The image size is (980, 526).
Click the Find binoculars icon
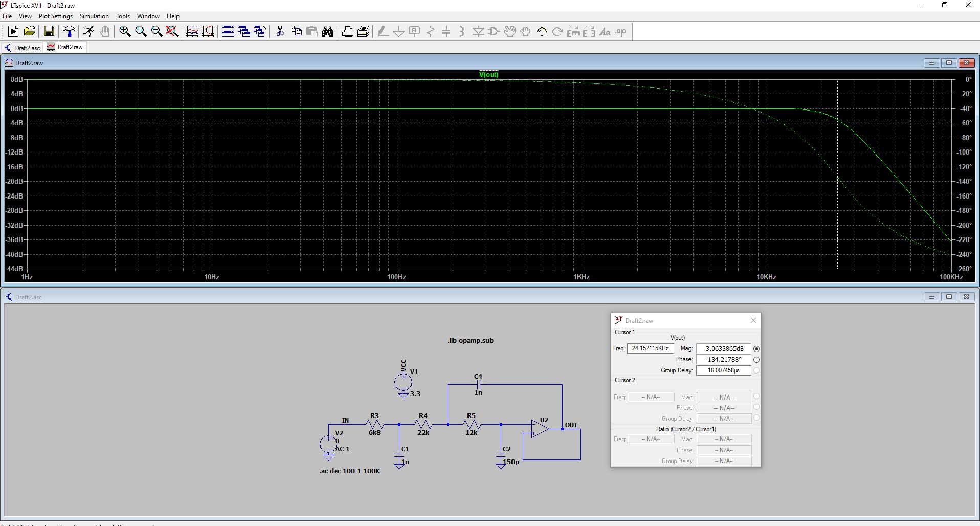328,32
